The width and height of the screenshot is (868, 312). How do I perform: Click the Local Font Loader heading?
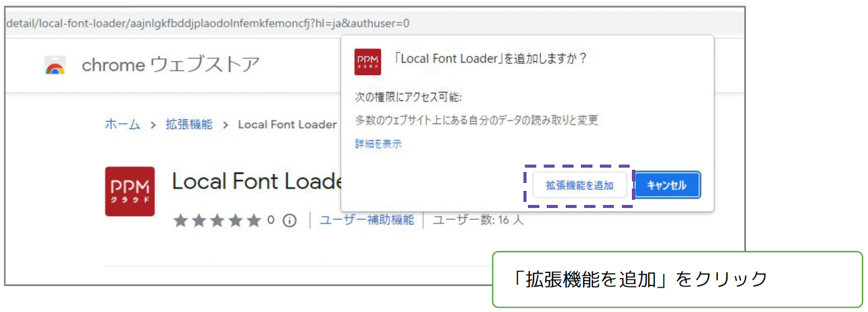coord(257,181)
